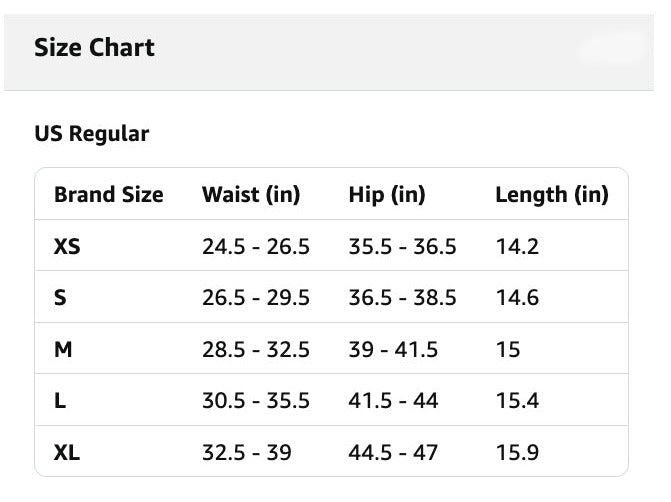
Task: Select the Hip (in) column header
Action: coord(387,195)
